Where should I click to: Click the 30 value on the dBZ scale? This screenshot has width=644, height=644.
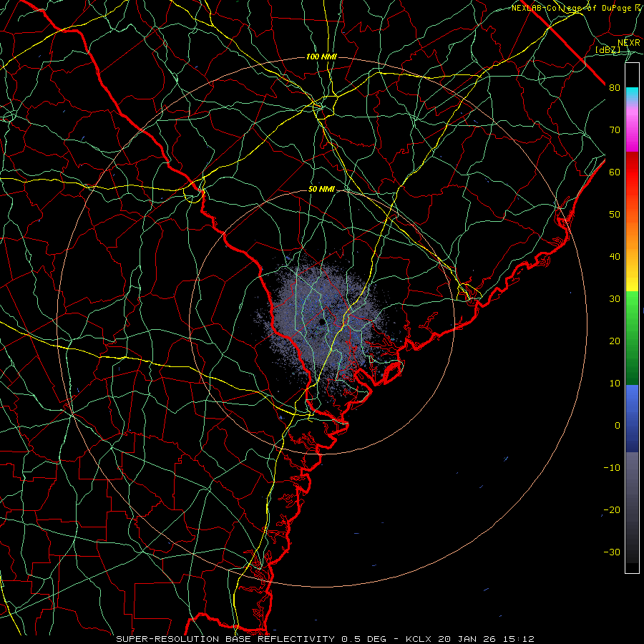tap(615, 299)
